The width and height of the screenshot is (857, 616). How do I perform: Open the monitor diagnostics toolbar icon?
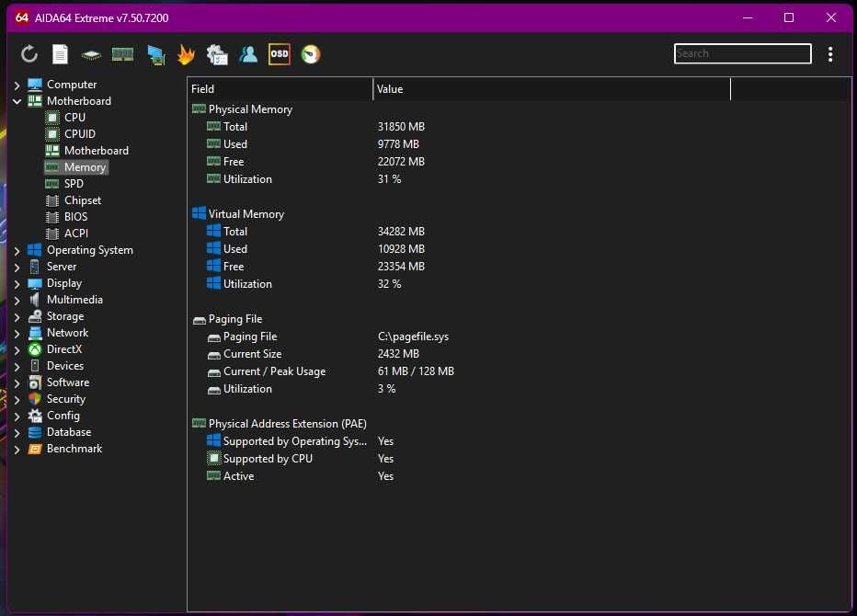tap(156, 55)
